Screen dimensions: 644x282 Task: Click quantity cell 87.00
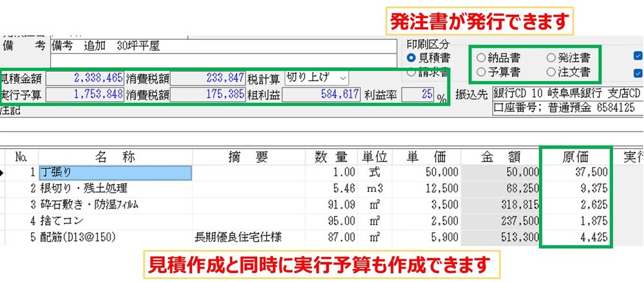point(331,238)
